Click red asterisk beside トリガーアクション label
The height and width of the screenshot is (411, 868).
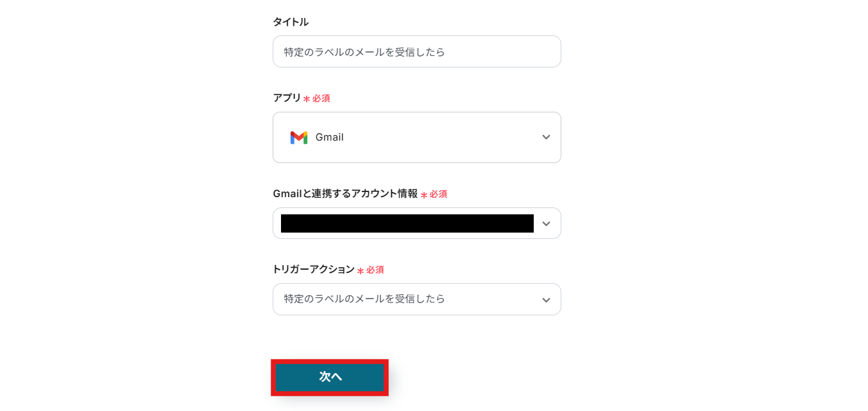point(361,271)
